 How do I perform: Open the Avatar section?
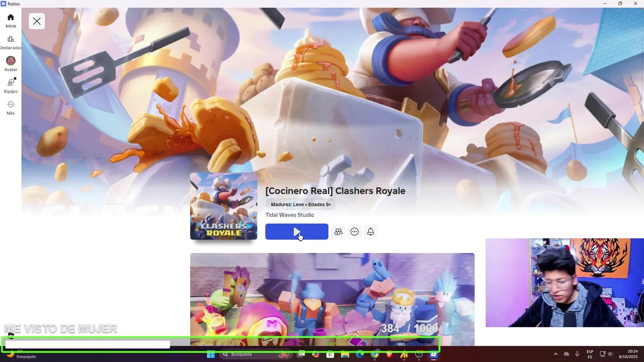[11, 64]
